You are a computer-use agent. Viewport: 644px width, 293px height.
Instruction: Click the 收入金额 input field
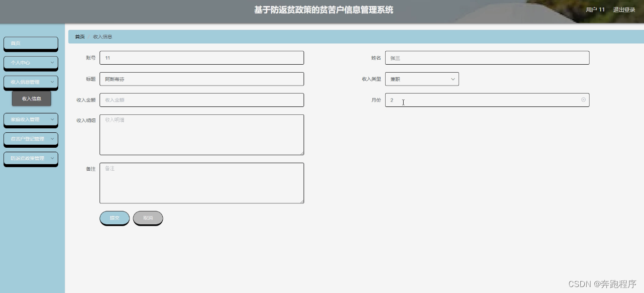pyautogui.click(x=202, y=100)
